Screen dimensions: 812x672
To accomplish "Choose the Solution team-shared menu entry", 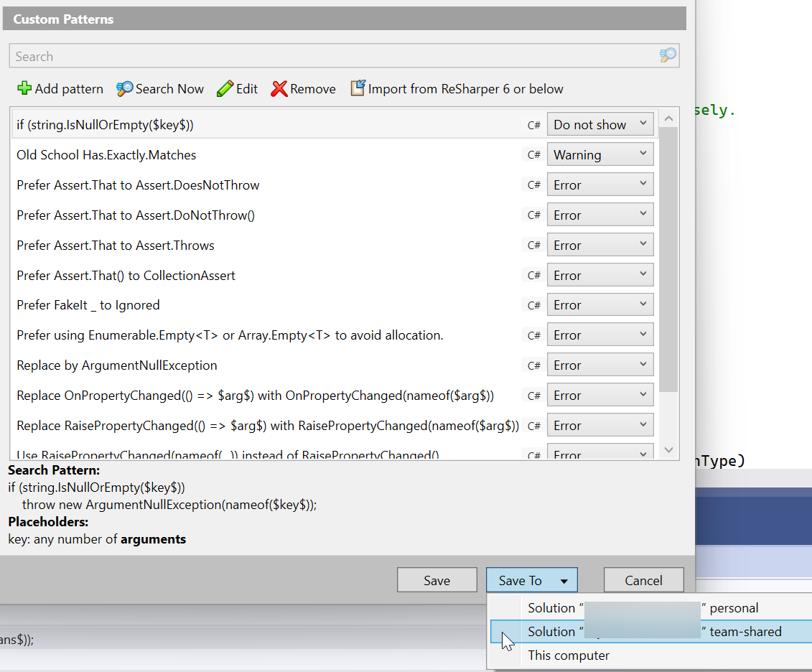I will (x=654, y=632).
